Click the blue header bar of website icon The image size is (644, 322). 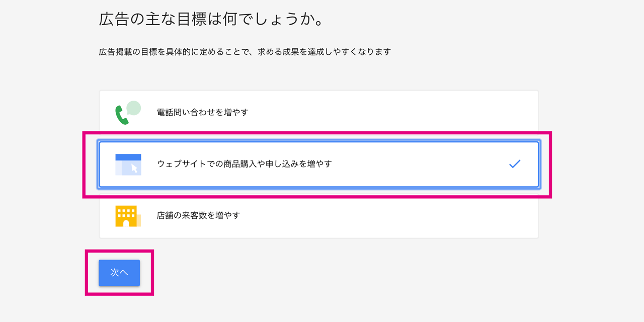coord(128,157)
